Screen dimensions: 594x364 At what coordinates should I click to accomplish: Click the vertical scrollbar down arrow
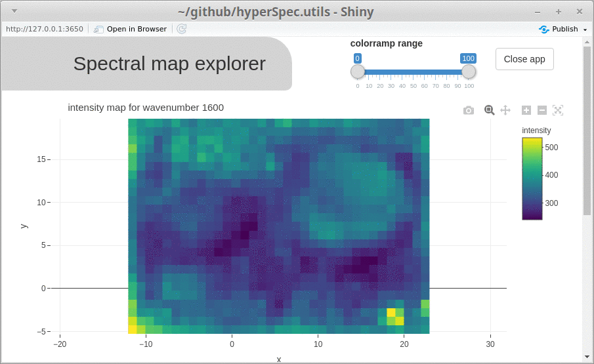tap(587, 356)
